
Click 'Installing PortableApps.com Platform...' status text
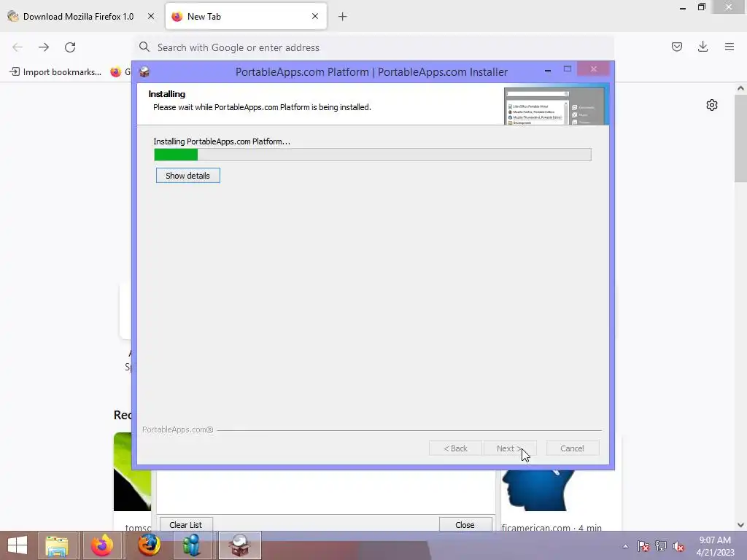coord(222,141)
